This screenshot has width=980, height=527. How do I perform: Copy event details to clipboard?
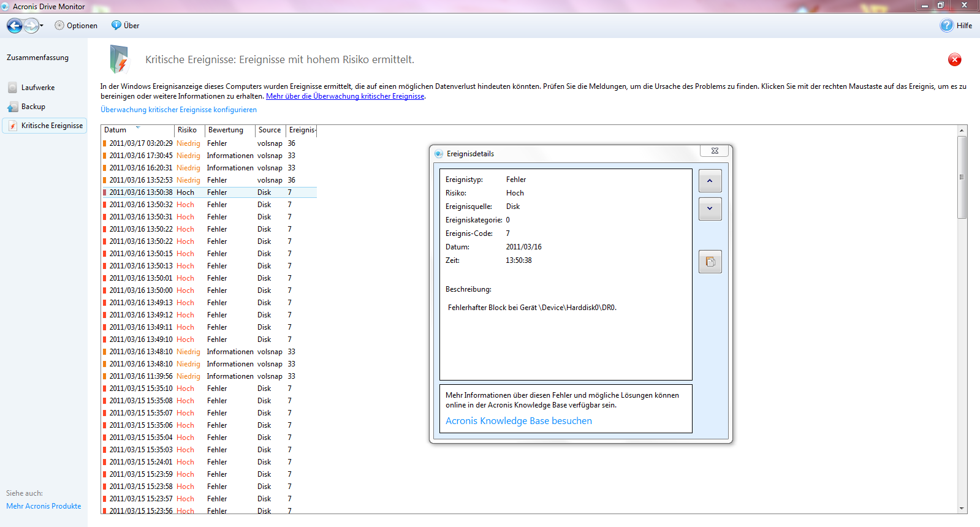coord(710,262)
